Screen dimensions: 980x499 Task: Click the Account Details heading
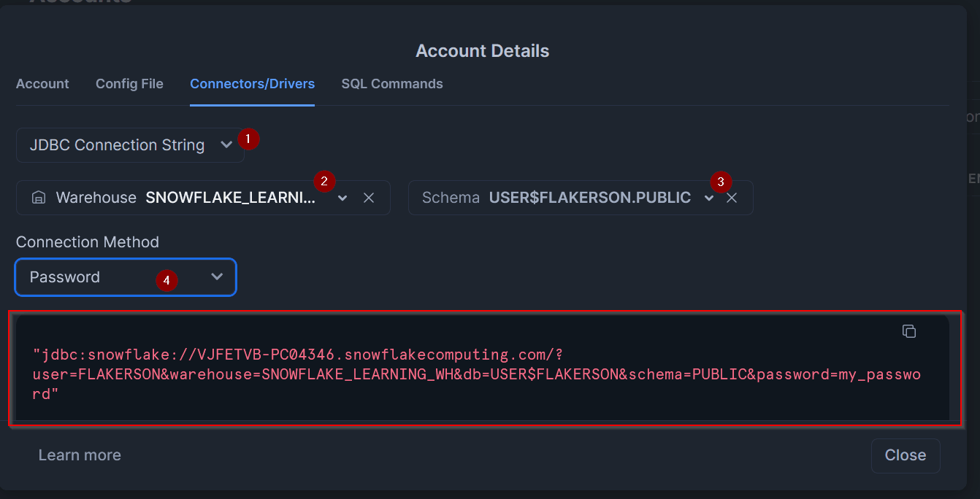pyautogui.click(x=482, y=51)
